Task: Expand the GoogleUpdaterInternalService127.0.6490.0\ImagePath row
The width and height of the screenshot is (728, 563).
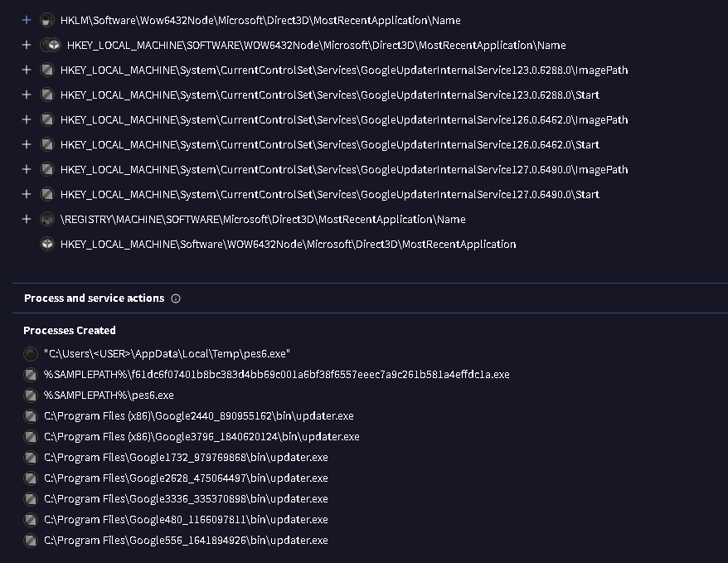Action: [x=27, y=170]
